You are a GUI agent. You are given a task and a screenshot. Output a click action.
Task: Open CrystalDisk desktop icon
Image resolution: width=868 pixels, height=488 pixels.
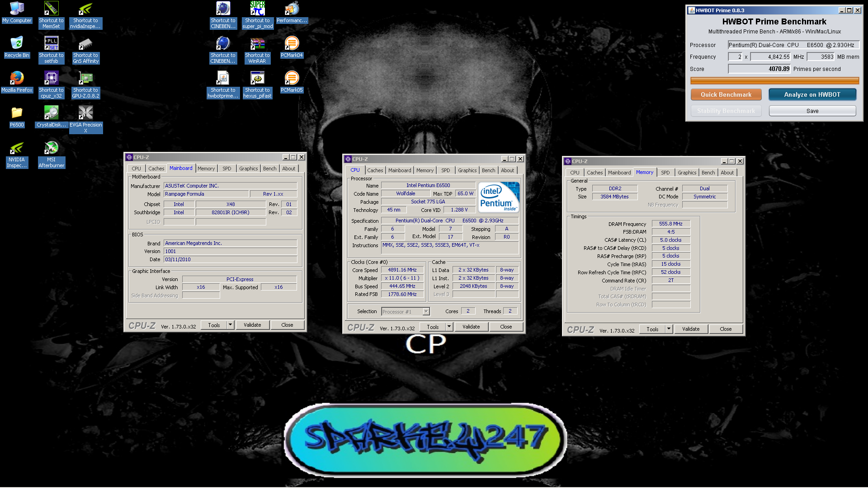pyautogui.click(x=51, y=117)
